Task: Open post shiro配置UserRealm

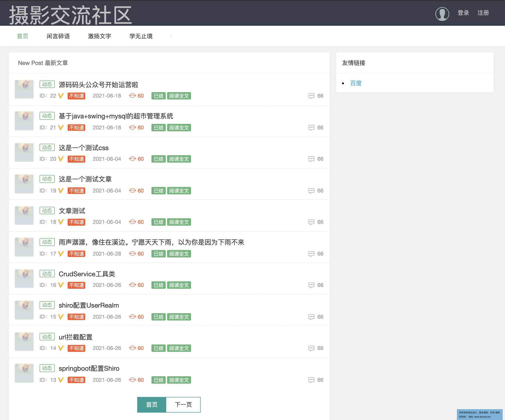Action: tap(89, 306)
